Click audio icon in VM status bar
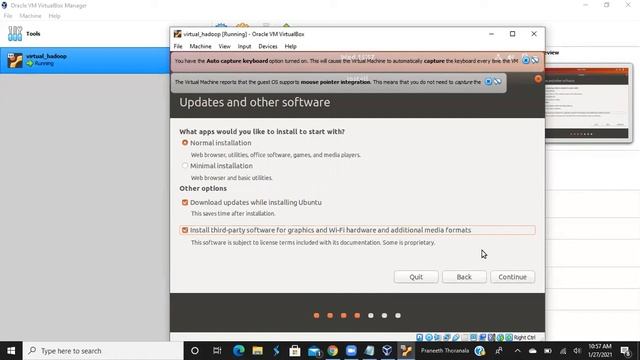Viewport: 640px width, 360px height. [x=438, y=338]
